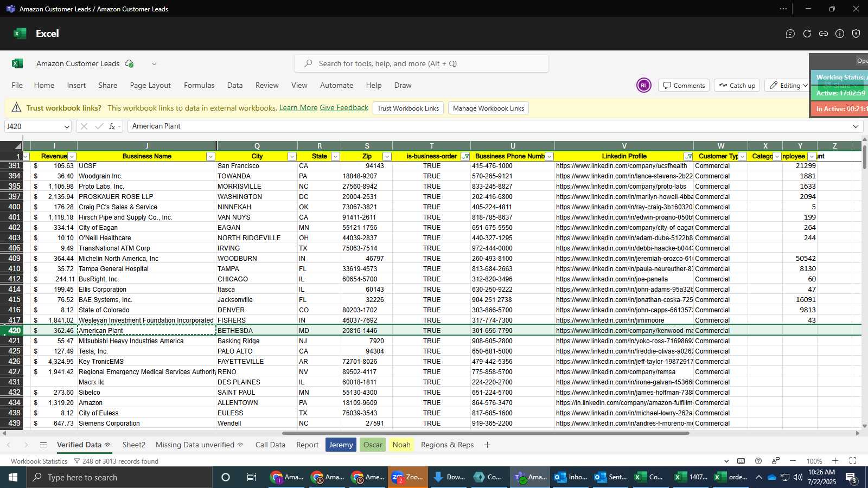Click the reload tab icon
Image resolution: width=868 pixels, height=488 pixels.
pyautogui.click(x=807, y=34)
